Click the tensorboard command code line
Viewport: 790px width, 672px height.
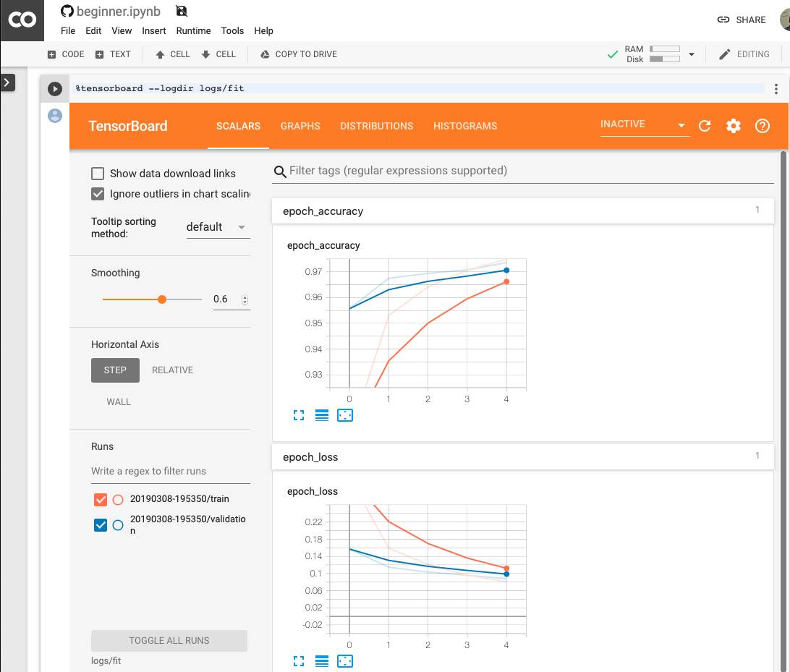pyautogui.click(x=419, y=89)
